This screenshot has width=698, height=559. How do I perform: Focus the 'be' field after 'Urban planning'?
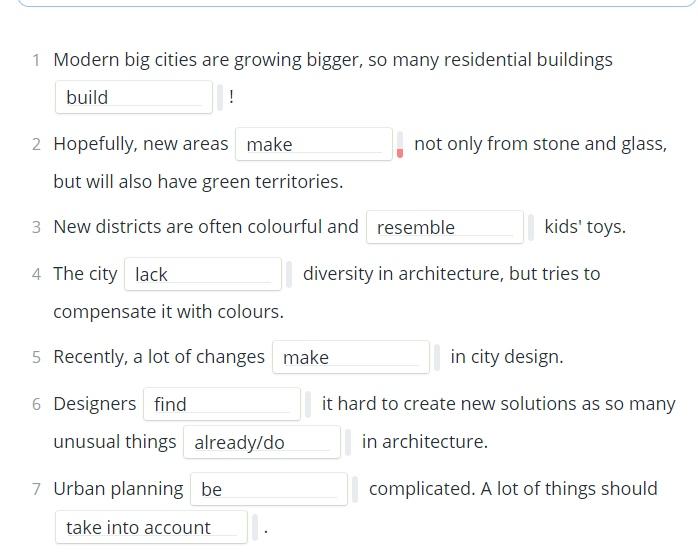click(x=269, y=489)
